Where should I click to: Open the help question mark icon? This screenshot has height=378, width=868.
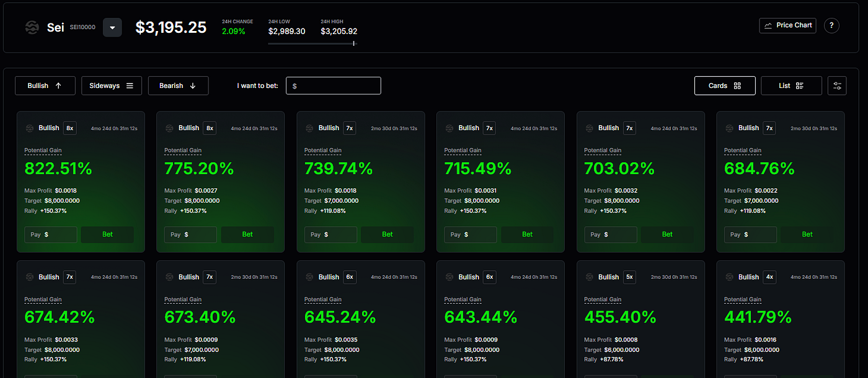tap(831, 25)
